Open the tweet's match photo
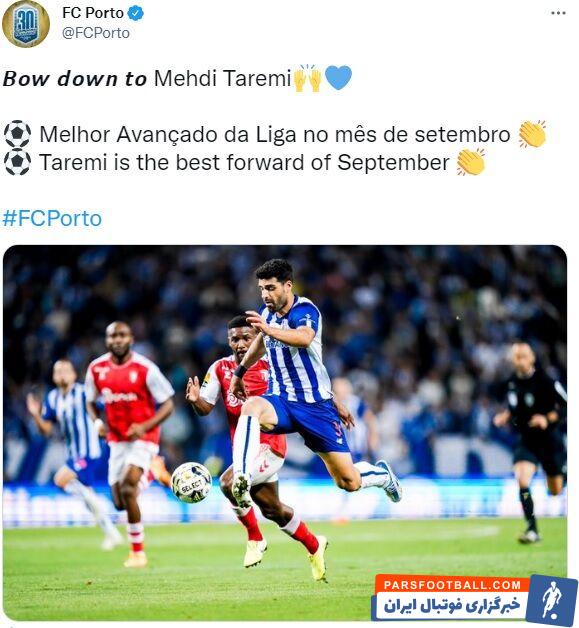The height and width of the screenshot is (628, 579). 285,433
